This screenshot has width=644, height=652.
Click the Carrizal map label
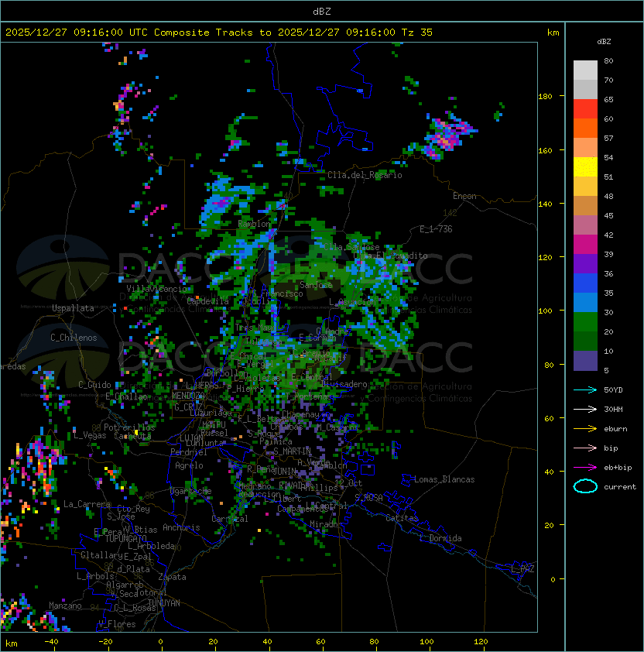pos(230,519)
